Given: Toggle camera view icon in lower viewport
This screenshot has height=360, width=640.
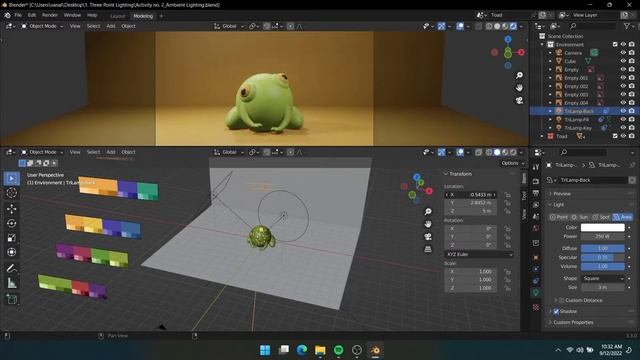Looking at the screenshot, I should 428,237.
